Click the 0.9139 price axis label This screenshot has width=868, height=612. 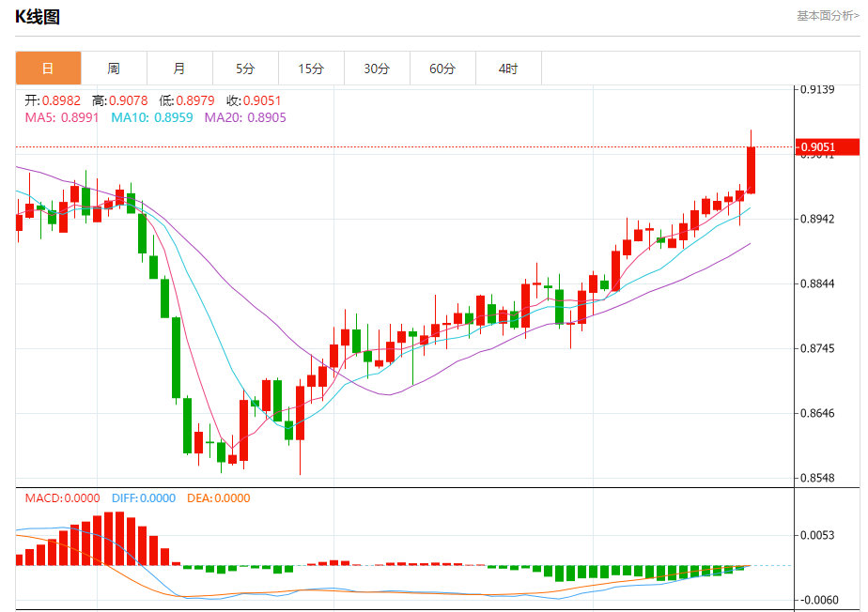click(817, 90)
